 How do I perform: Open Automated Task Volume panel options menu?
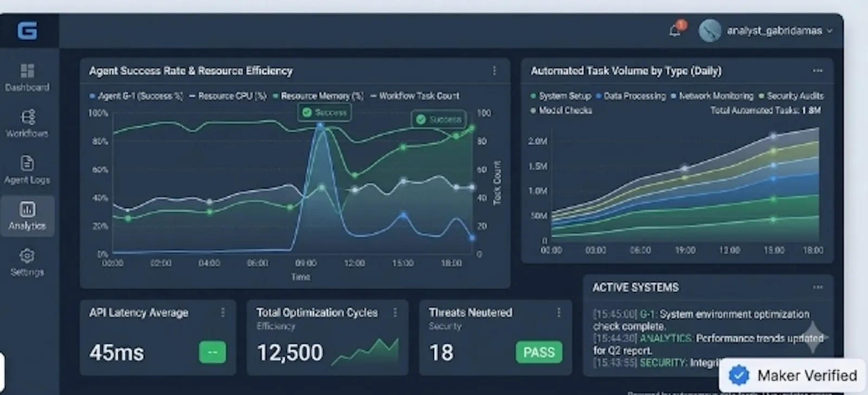pos(818,71)
